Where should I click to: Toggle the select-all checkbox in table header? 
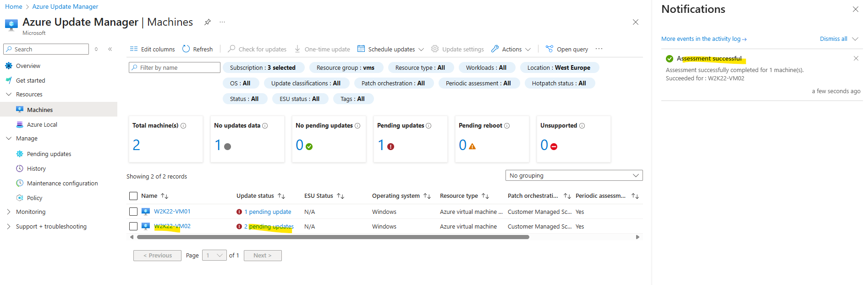(133, 196)
